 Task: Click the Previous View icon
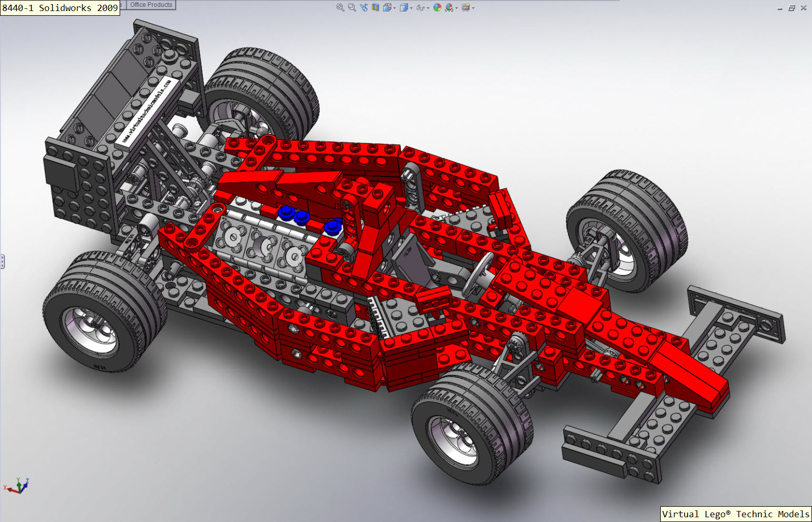point(364,7)
